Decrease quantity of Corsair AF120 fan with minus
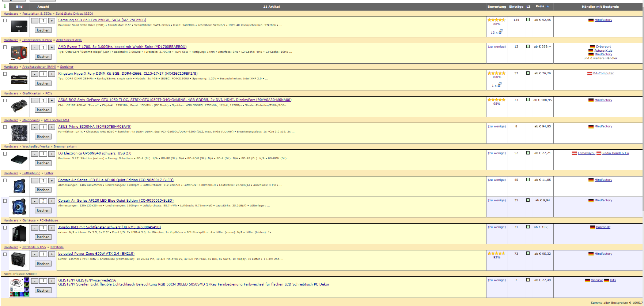 pos(34,201)
